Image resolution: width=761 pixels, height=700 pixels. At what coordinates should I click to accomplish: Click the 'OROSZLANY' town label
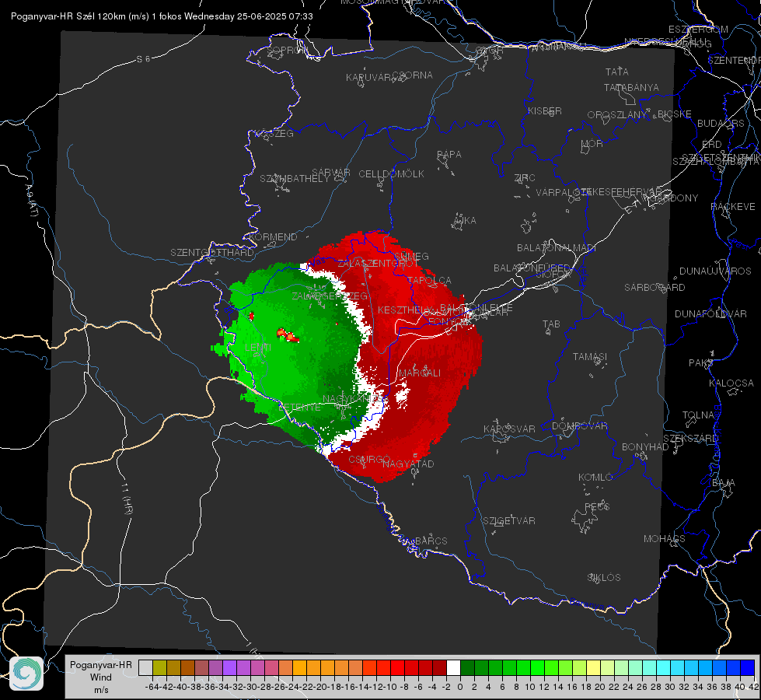point(617,114)
